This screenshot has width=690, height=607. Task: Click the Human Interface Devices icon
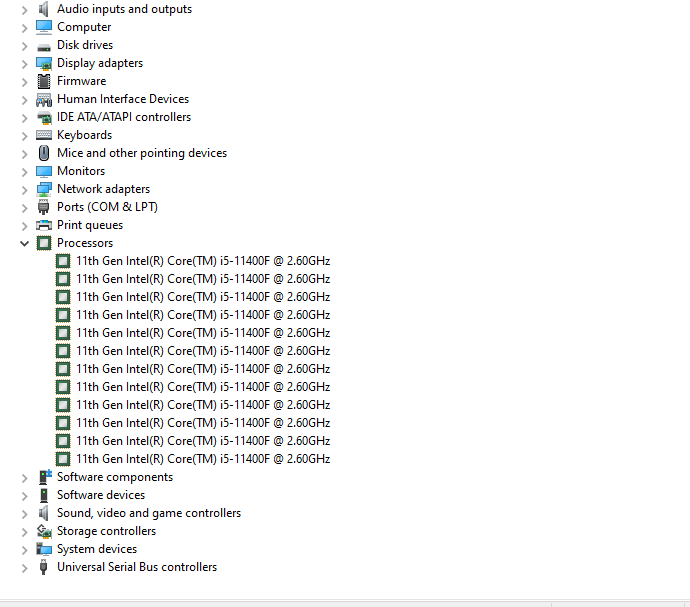[x=44, y=99]
